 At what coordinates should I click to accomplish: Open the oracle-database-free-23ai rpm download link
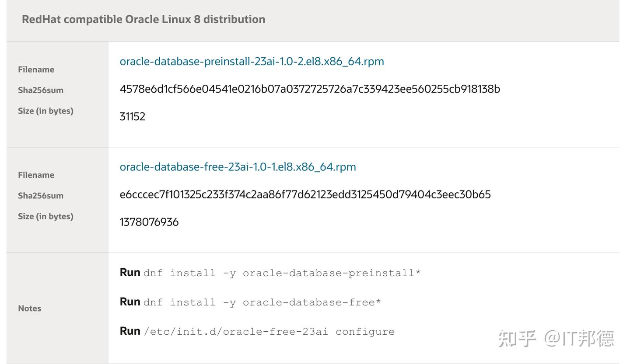click(x=238, y=167)
